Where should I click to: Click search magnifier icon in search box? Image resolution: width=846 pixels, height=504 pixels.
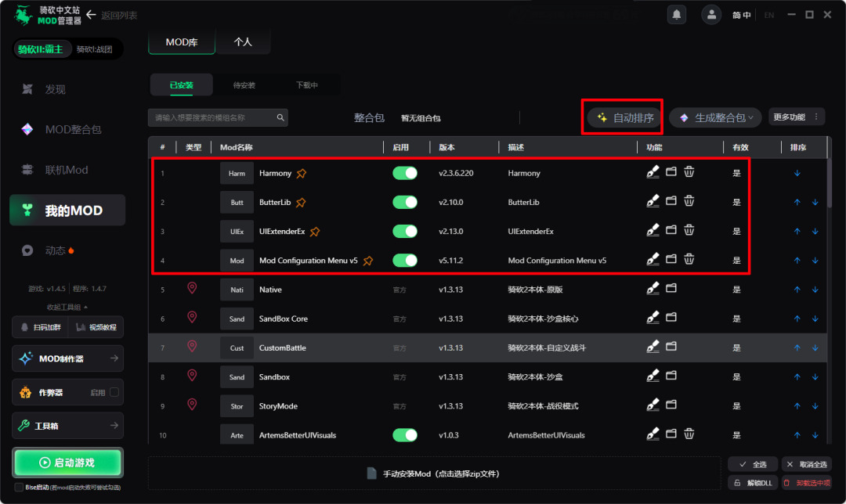click(280, 117)
